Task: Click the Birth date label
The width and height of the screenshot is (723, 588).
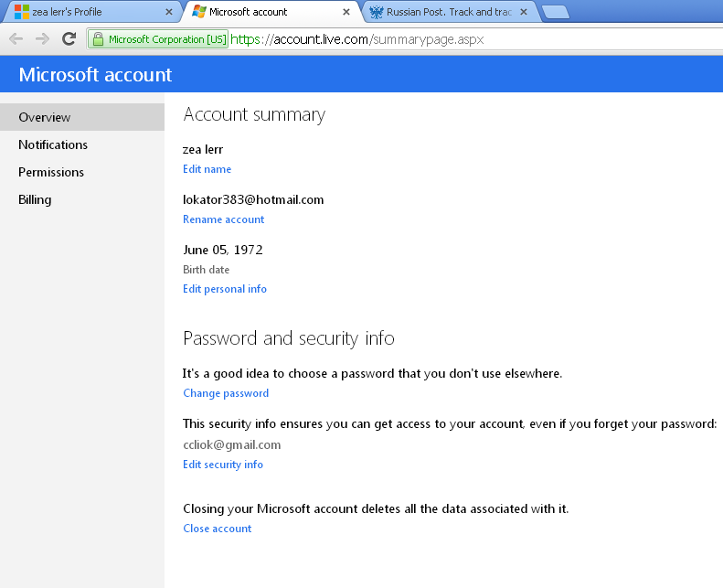Action: pos(206,270)
